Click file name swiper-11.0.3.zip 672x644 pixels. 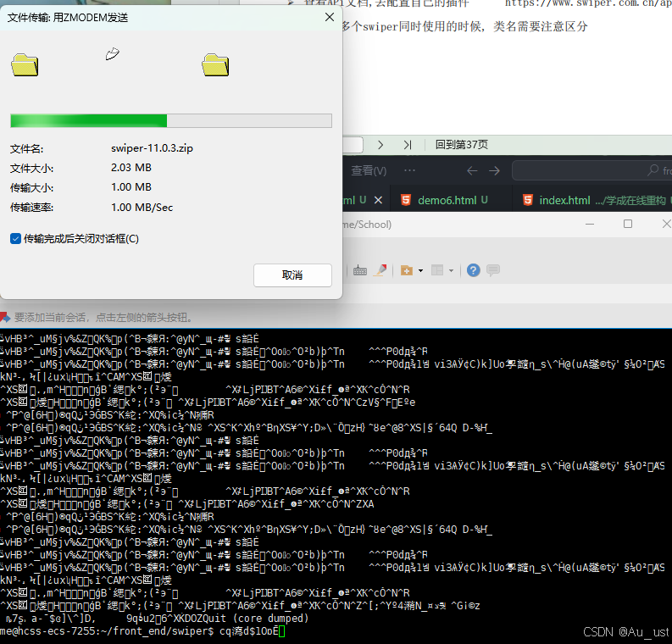[153, 148]
